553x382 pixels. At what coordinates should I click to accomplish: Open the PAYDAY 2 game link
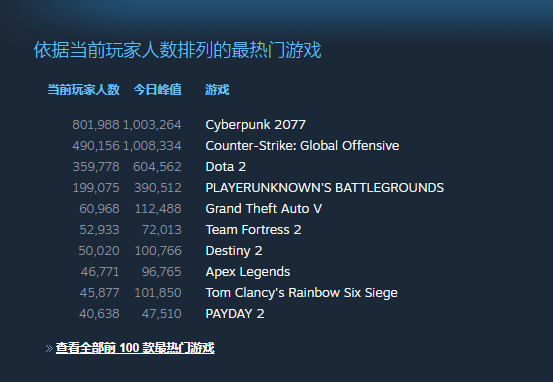(x=235, y=314)
